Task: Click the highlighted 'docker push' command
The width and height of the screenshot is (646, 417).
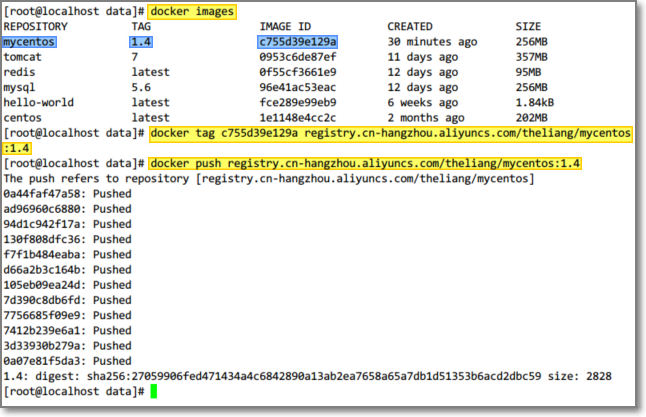Action: point(365,164)
